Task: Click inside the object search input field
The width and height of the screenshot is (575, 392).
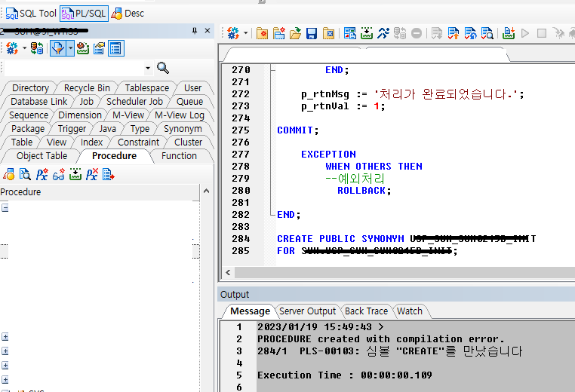Action: [x=72, y=68]
